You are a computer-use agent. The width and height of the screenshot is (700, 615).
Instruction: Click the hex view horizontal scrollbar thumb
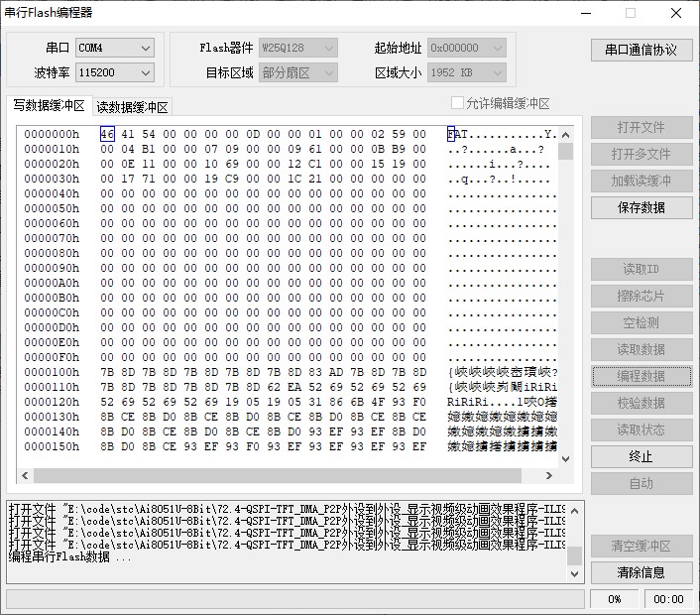point(278,476)
